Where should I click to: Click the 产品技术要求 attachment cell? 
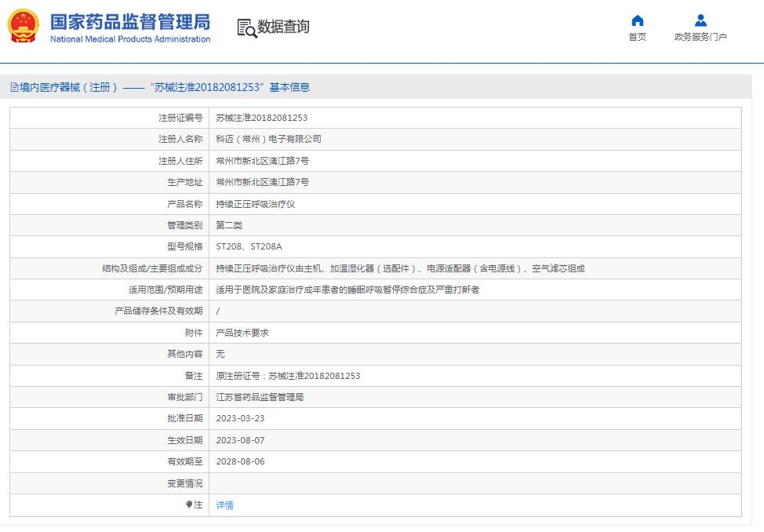[x=242, y=332]
